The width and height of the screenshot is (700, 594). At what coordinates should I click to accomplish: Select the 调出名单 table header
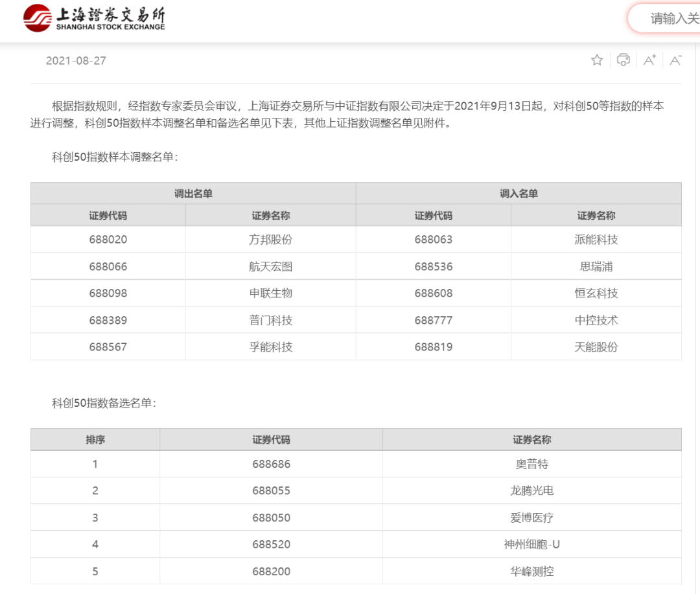pyautogui.click(x=193, y=193)
